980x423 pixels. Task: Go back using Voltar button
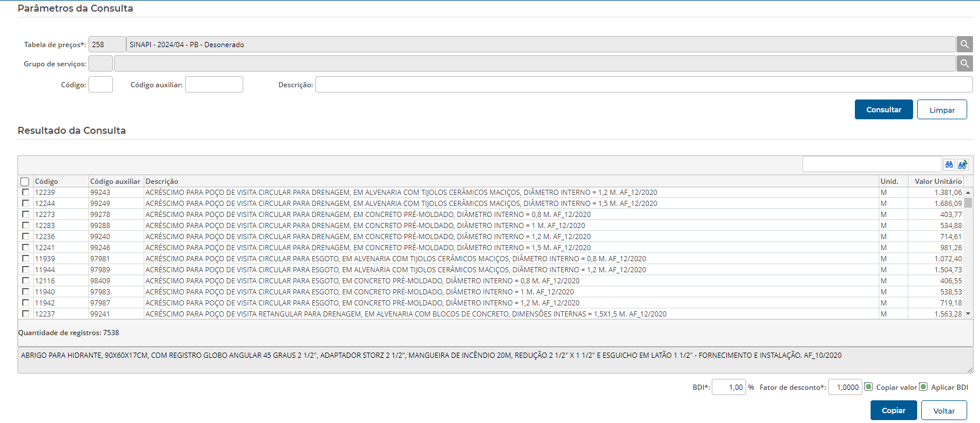coord(943,411)
